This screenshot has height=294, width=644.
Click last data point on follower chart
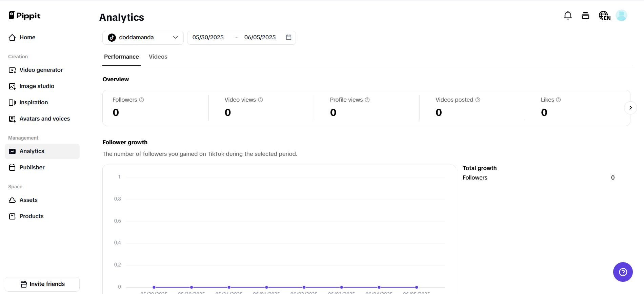coord(417,287)
